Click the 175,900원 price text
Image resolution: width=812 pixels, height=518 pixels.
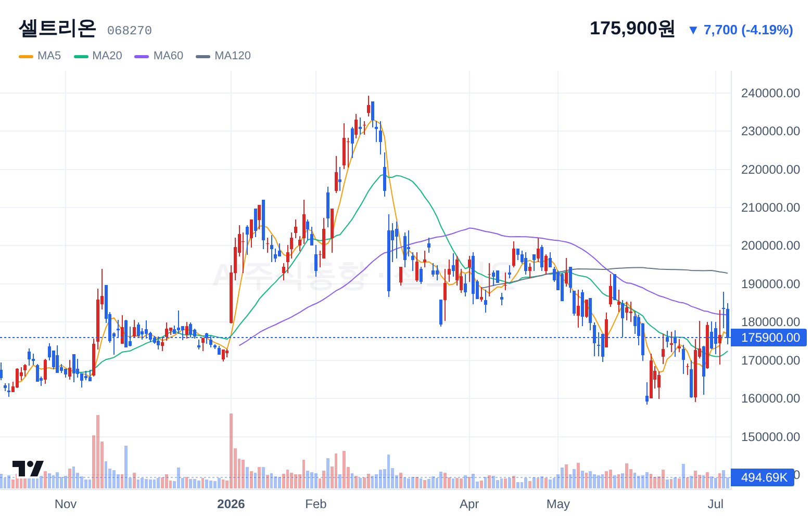[x=632, y=29]
